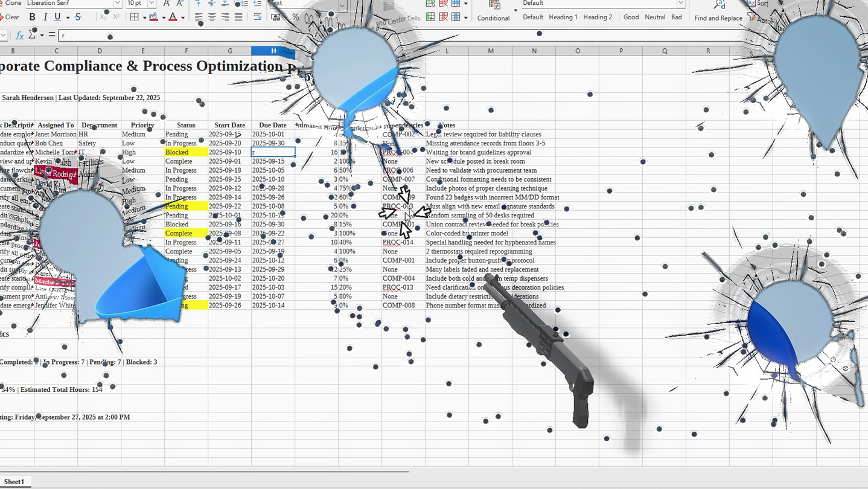Select column M header
This screenshot has height=489, width=868.
pos(490,51)
